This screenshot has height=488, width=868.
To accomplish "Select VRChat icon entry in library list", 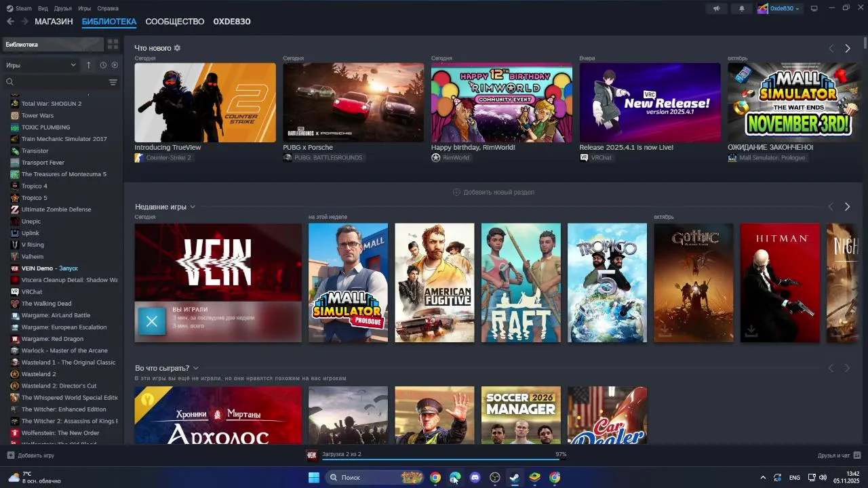I will click(15, 291).
